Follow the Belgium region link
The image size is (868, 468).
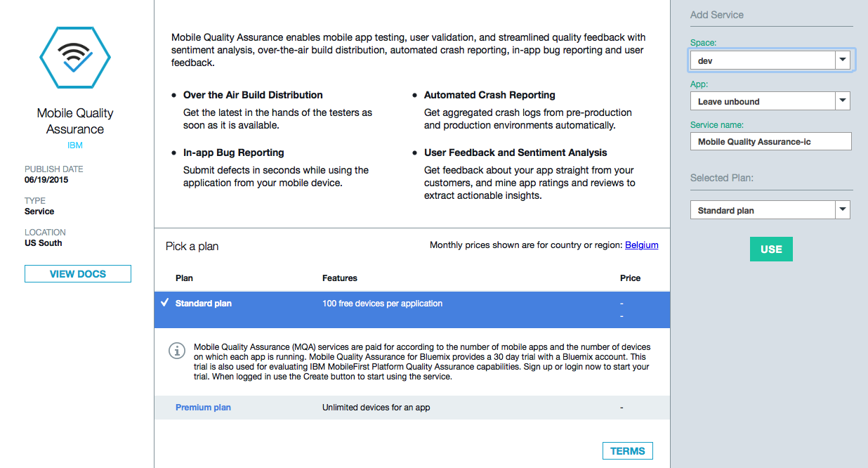[642, 245]
